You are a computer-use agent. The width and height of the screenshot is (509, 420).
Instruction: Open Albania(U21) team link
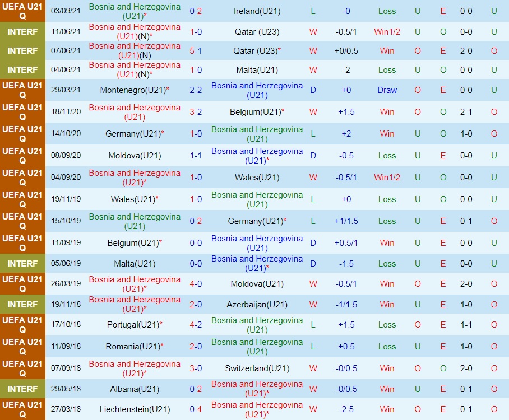click(135, 389)
